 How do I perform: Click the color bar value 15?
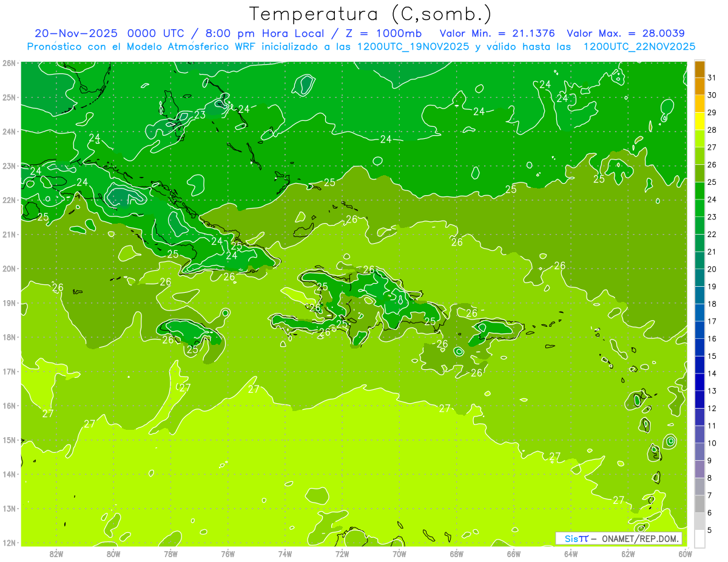click(x=712, y=356)
